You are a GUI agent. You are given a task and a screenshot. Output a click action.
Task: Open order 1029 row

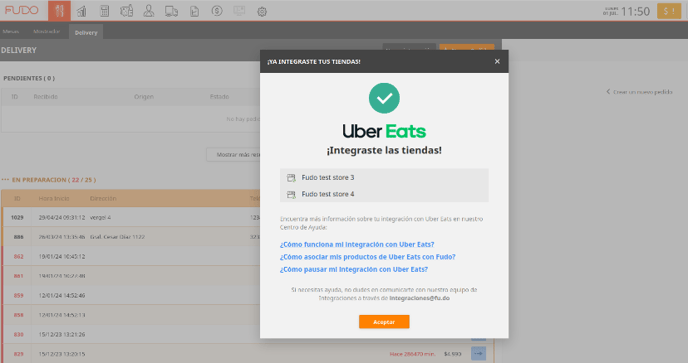[248, 217]
